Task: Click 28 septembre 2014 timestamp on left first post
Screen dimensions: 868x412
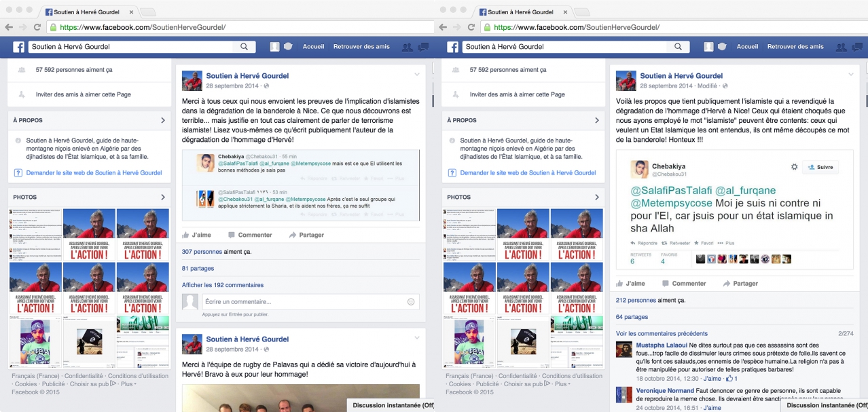Action: (233, 86)
